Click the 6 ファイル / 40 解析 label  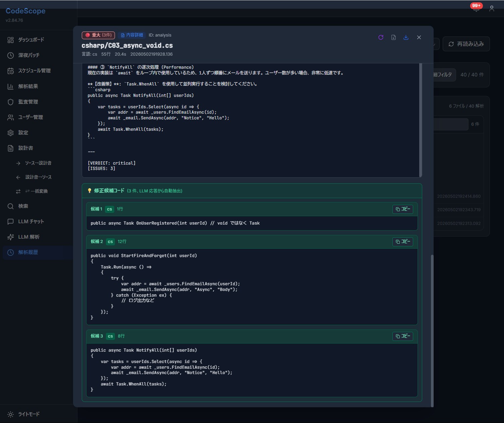[x=466, y=106]
